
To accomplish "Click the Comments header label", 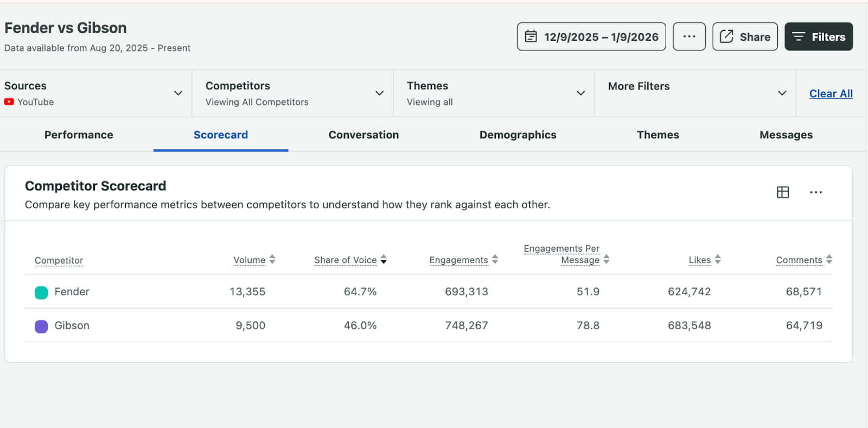I will click(x=799, y=260).
